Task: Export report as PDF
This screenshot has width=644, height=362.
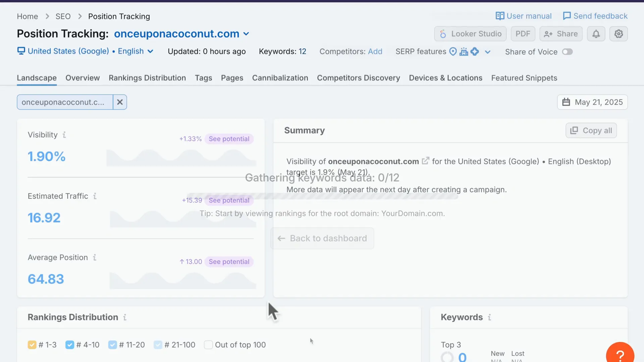Action: coord(523,34)
